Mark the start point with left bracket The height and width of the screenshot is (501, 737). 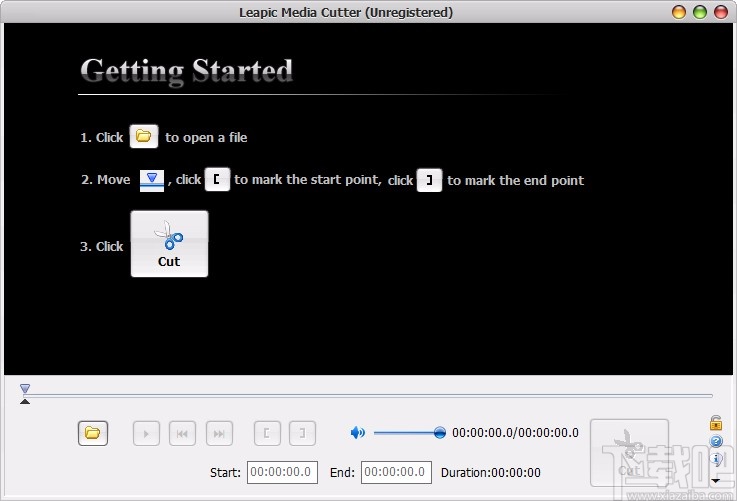267,433
